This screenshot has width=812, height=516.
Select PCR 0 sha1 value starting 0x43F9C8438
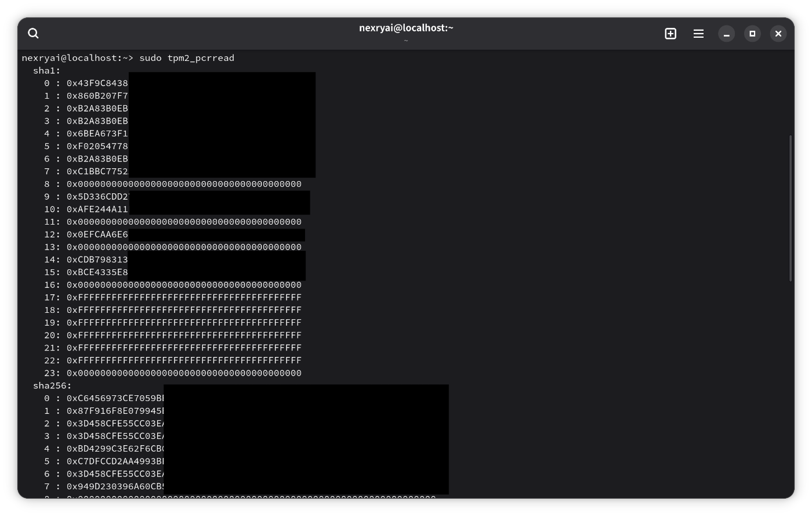(x=97, y=83)
